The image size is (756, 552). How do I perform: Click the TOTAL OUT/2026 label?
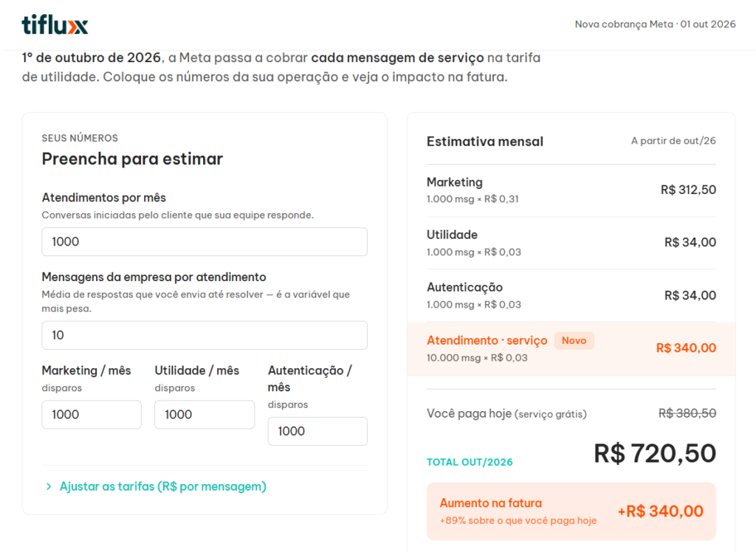(470, 462)
